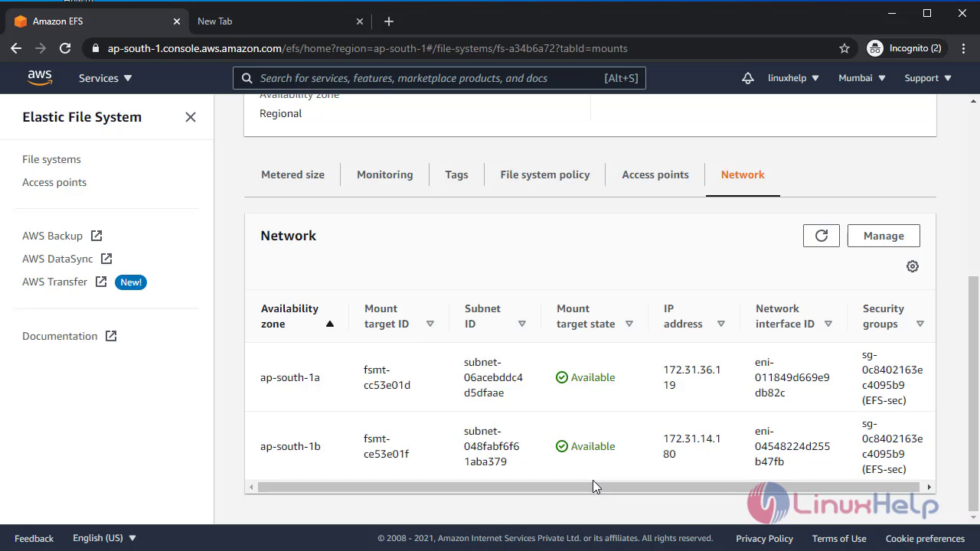The width and height of the screenshot is (980, 551).
Task: Switch to the File system policy tab
Action: [545, 174]
